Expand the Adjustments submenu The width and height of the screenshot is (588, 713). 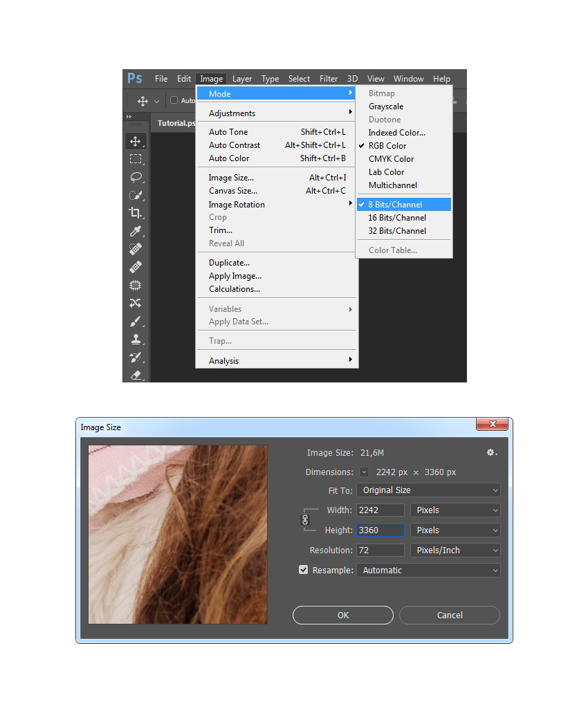[277, 113]
